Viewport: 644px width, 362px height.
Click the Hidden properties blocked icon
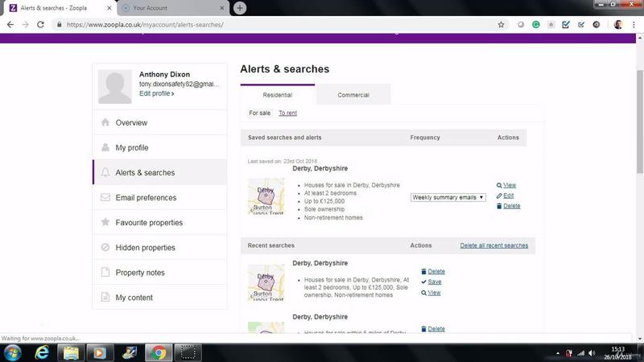coord(105,248)
